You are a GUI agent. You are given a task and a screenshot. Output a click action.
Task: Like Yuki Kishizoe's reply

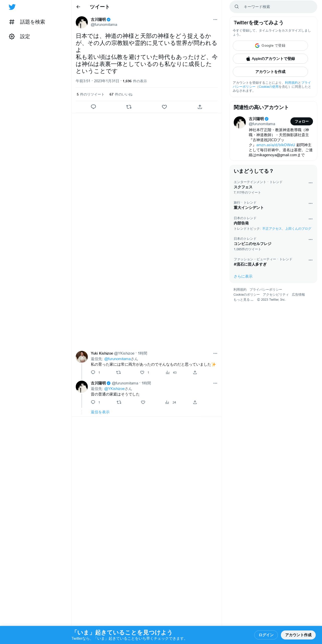pyautogui.click(x=142, y=372)
